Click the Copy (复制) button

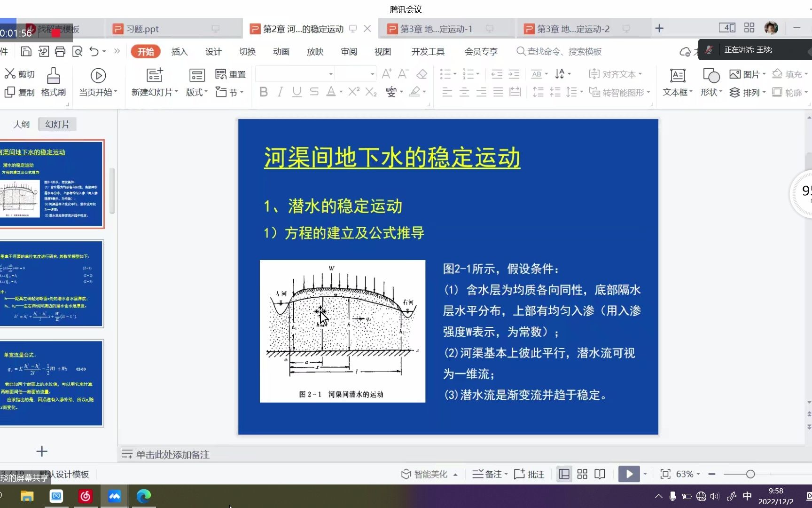[20, 92]
